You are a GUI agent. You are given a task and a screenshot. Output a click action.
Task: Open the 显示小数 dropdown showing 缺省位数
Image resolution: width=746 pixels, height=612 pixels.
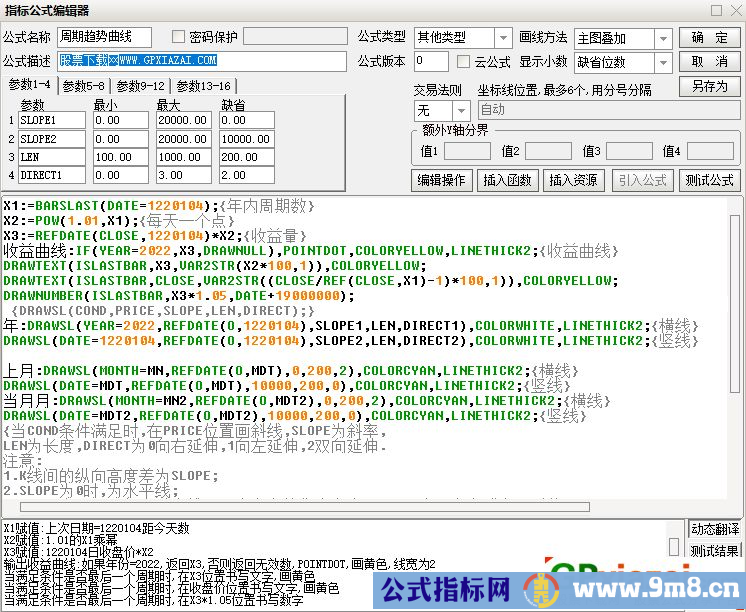tap(663, 62)
